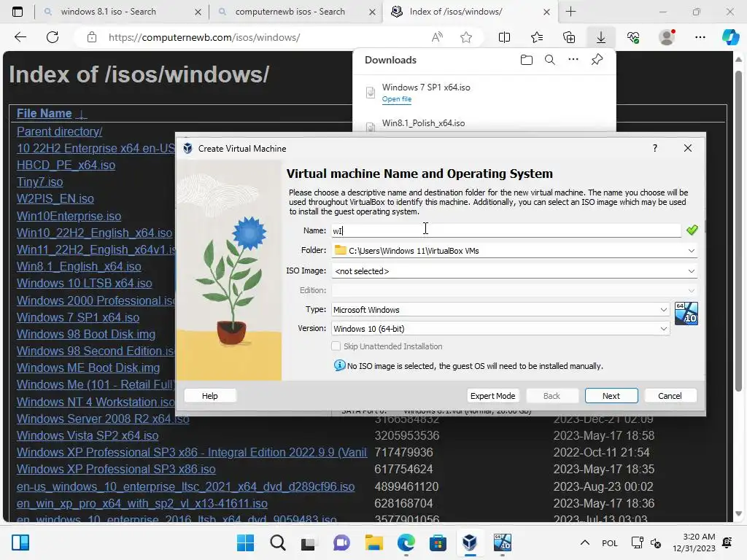Reload the page with refresh icon
Screen dimensions: 747x560
click(x=53, y=37)
